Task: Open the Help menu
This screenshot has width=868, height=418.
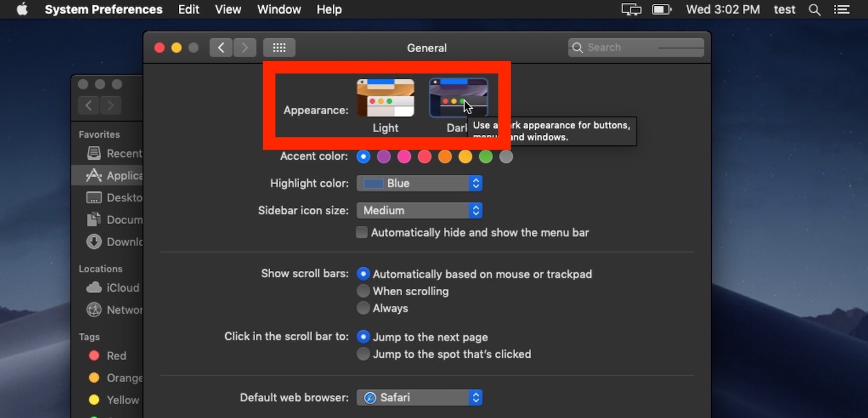Action: (x=329, y=10)
